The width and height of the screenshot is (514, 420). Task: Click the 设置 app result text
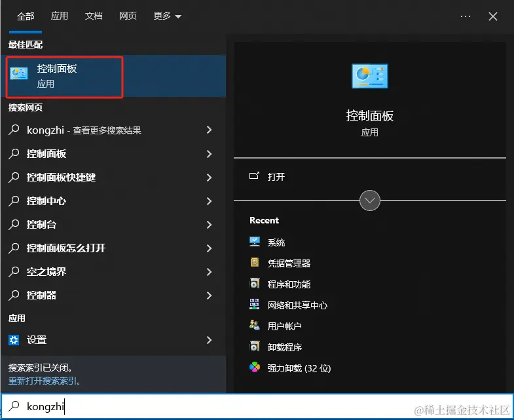[37, 340]
